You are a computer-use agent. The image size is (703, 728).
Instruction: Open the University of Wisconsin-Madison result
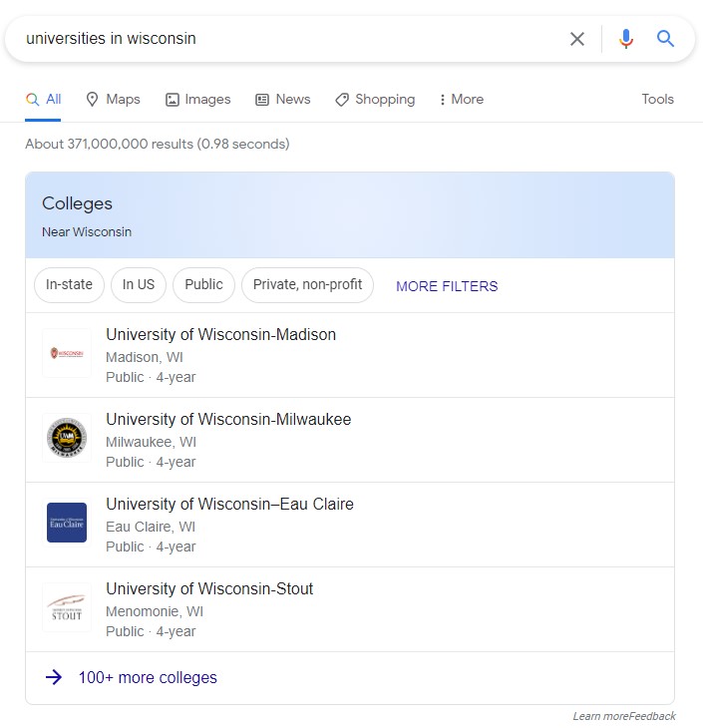tap(220, 335)
